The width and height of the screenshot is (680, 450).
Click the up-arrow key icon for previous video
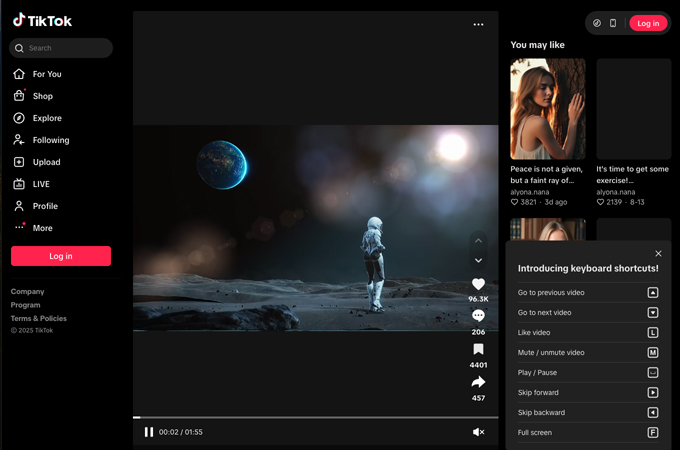[x=653, y=293]
